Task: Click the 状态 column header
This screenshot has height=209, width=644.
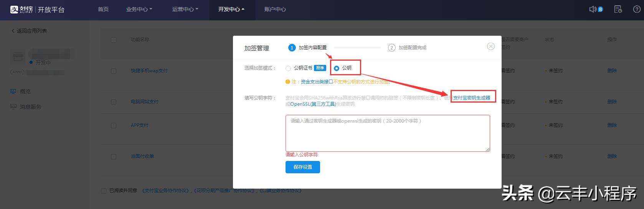Action: 550,40
